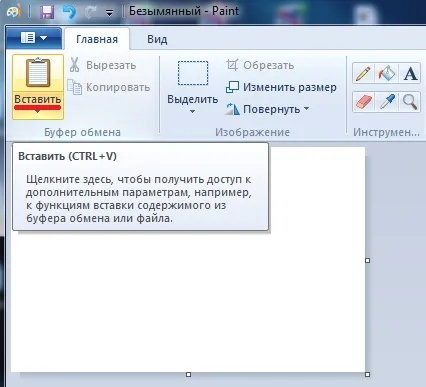Click Save icon in quick access toolbar
The image size is (426, 387).
(47, 13)
